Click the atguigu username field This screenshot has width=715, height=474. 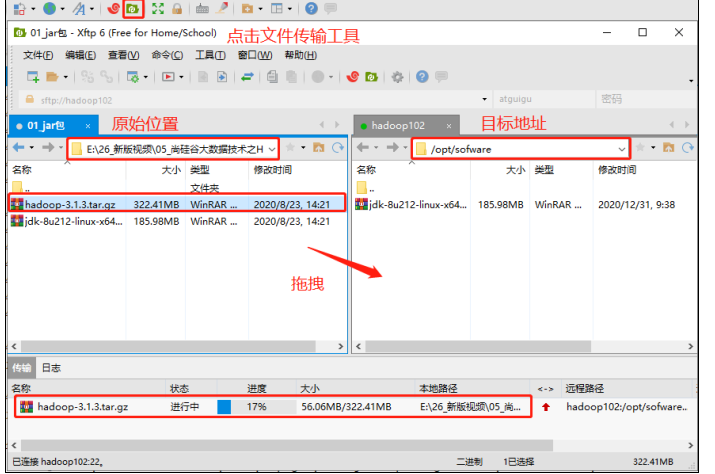[544, 99]
